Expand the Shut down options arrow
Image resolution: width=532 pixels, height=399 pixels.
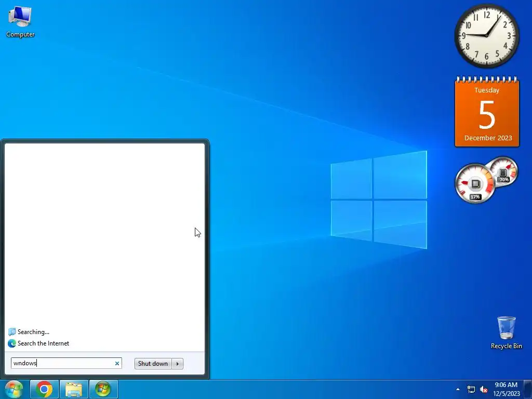(178, 363)
